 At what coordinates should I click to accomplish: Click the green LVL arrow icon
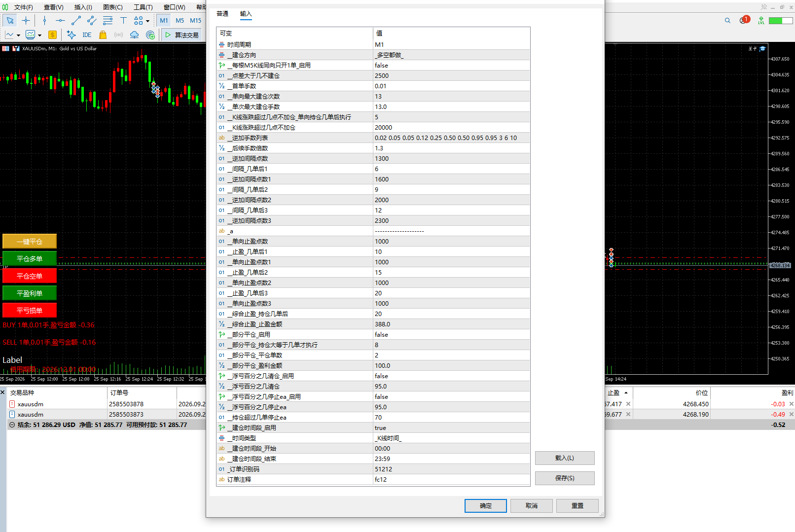point(761,21)
